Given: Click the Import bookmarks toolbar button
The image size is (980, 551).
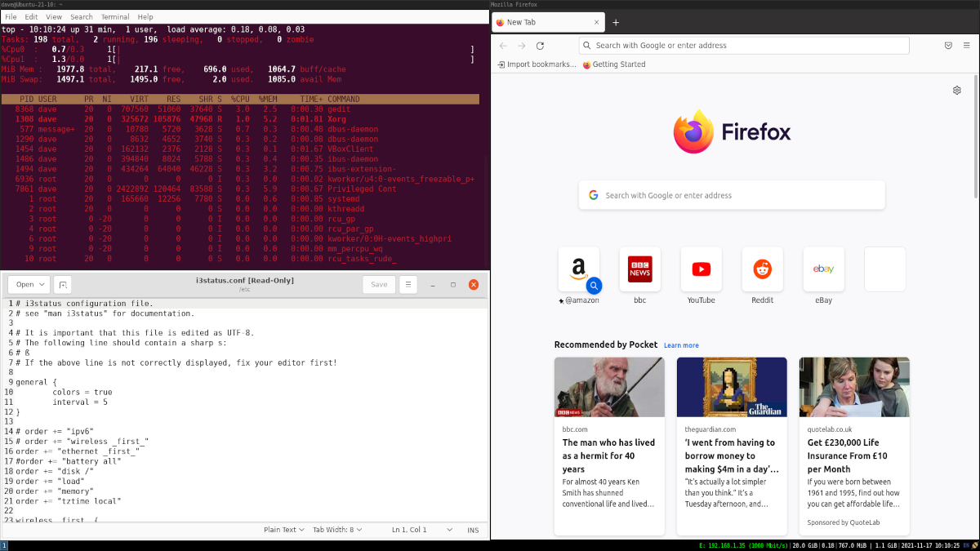Looking at the screenshot, I should [x=537, y=64].
